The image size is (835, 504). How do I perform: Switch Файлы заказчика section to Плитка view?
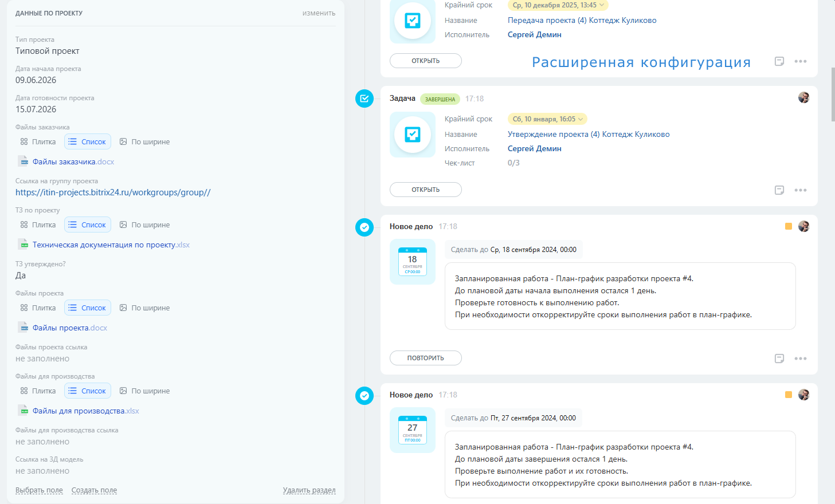pyautogui.click(x=38, y=141)
